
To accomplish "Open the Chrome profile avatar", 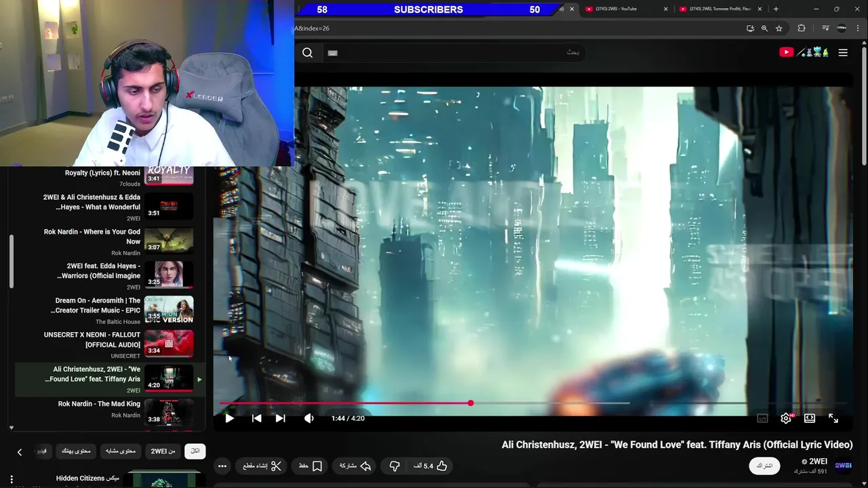I will [x=842, y=28].
